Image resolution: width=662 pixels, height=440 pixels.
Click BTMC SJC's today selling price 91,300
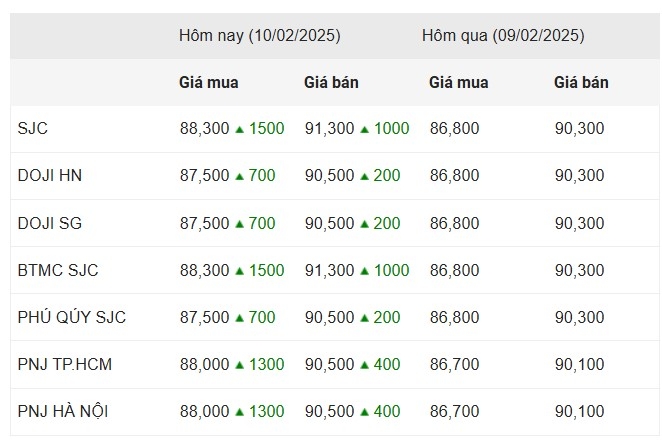[x=329, y=270]
